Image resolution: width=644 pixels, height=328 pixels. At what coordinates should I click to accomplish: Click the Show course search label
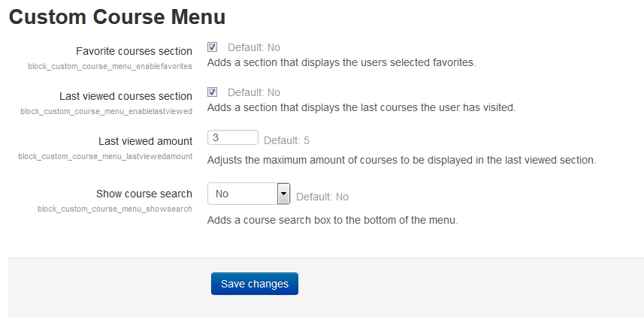(x=144, y=194)
